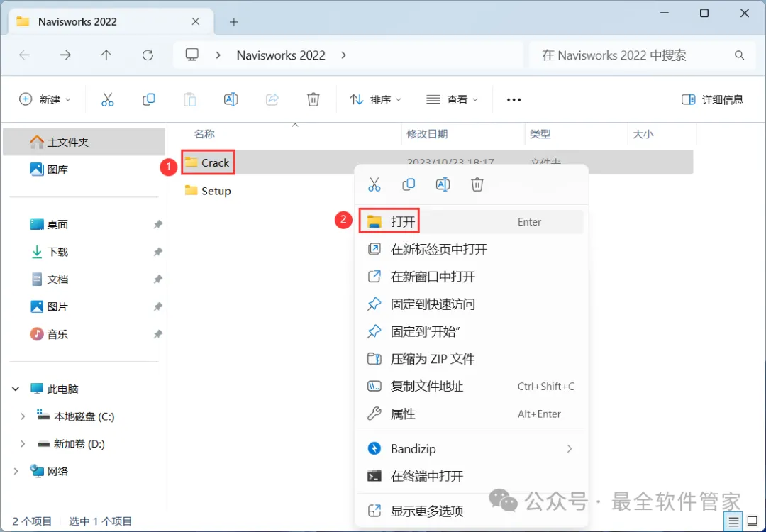Viewport: 766px width, 532px height.
Task: Click the Copy icon in the toolbar
Action: [148, 99]
